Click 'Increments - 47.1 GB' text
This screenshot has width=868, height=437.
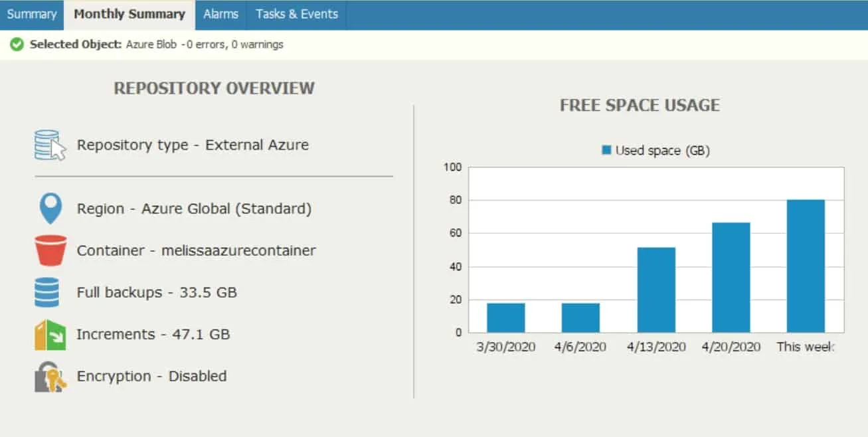click(153, 334)
